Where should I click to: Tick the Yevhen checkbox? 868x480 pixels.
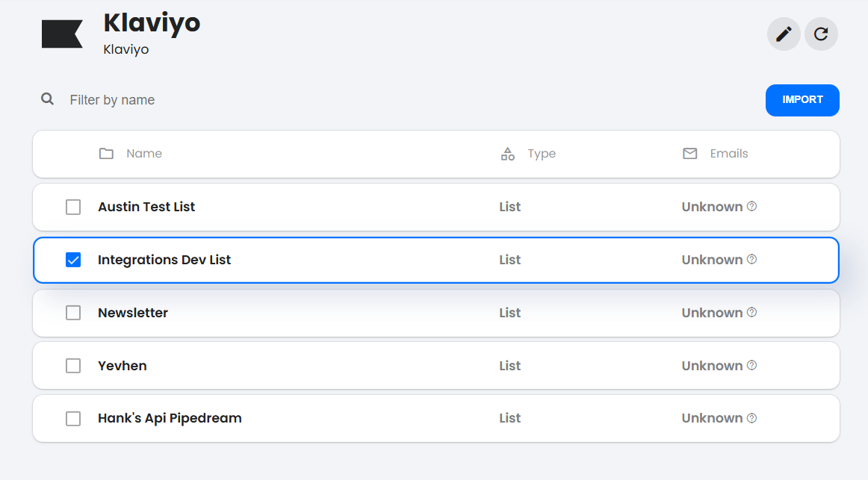click(73, 366)
